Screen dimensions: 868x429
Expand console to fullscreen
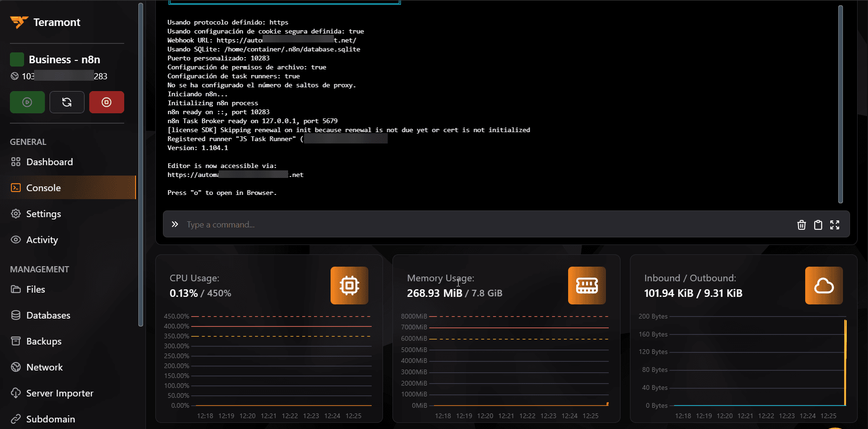(x=834, y=225)
